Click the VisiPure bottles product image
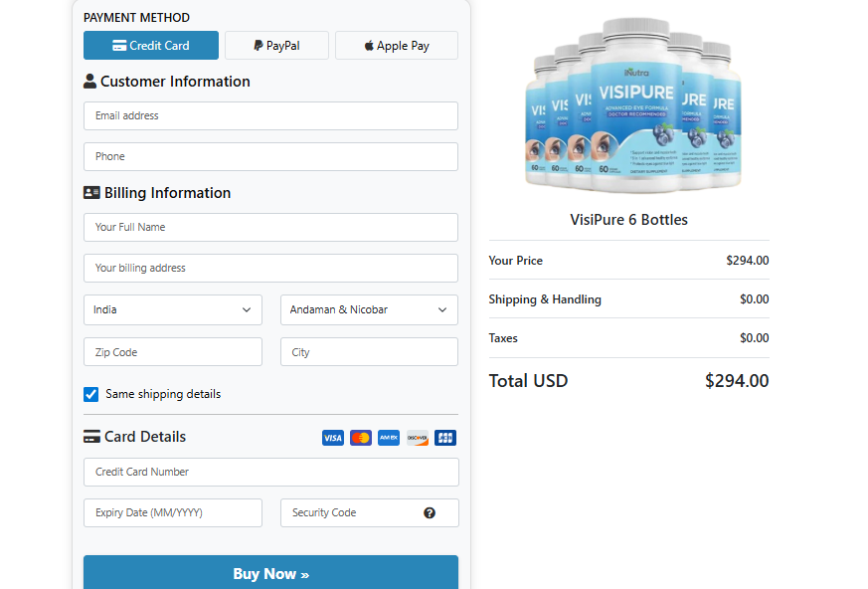868x589 pixels. (633, 104)
